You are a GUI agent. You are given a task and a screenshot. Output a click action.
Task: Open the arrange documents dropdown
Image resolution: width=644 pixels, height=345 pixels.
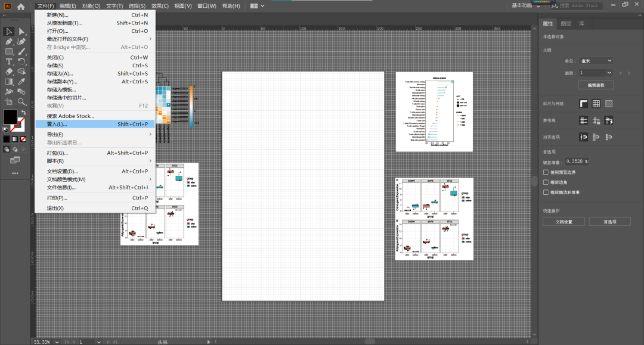(257, 6)
